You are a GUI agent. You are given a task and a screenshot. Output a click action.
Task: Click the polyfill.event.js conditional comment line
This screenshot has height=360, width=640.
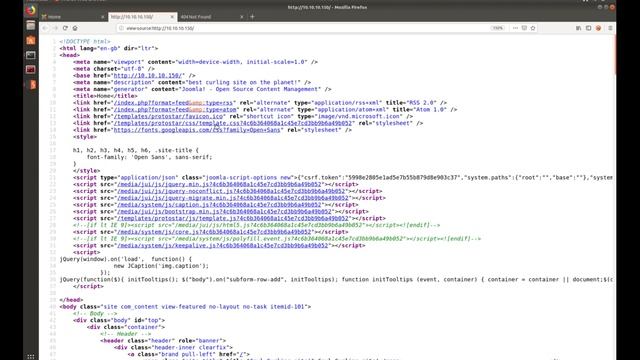point(277,239)
